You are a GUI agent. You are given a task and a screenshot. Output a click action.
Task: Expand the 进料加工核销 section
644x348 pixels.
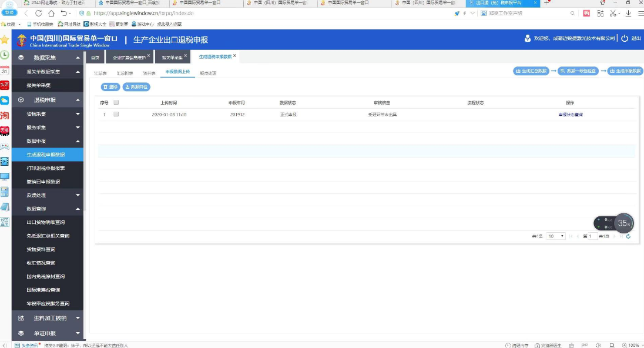pos(78,318)
